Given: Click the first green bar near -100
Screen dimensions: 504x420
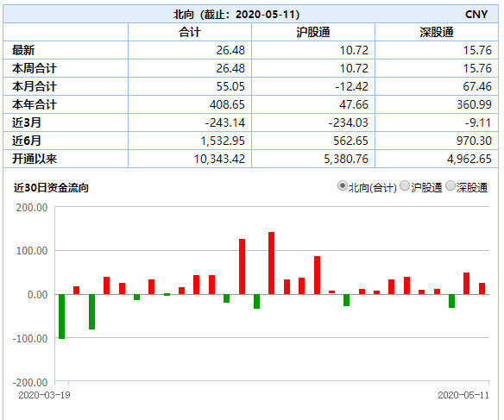Looking at the screenshot, I should click(61, 317).
